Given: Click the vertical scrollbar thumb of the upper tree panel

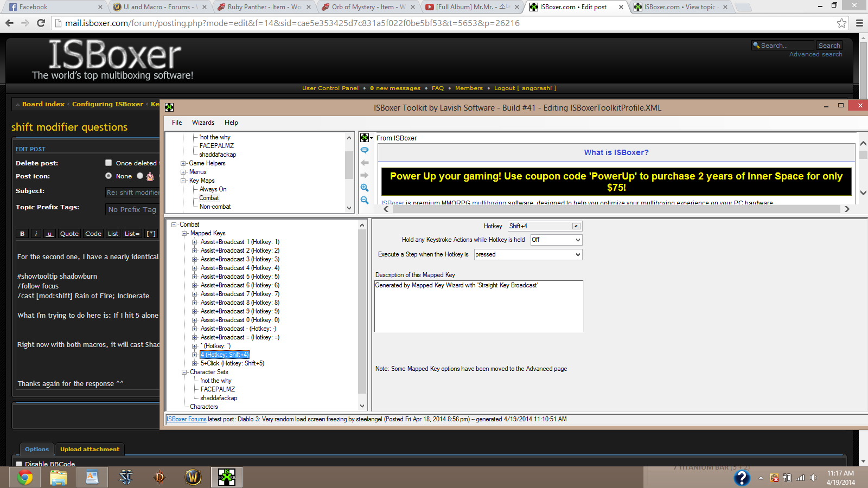Looking at the screenshot, I should tap(349, 164).
